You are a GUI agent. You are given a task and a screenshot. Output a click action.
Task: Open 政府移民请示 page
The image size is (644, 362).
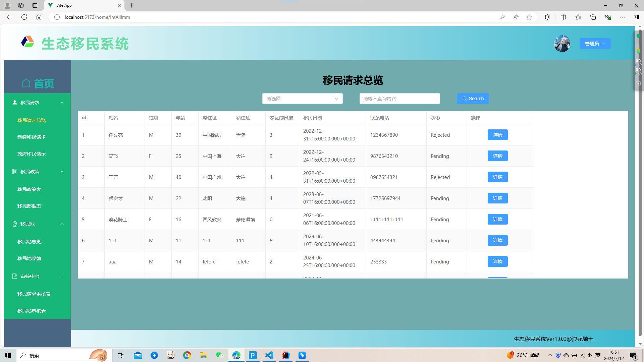click(32, 154)
